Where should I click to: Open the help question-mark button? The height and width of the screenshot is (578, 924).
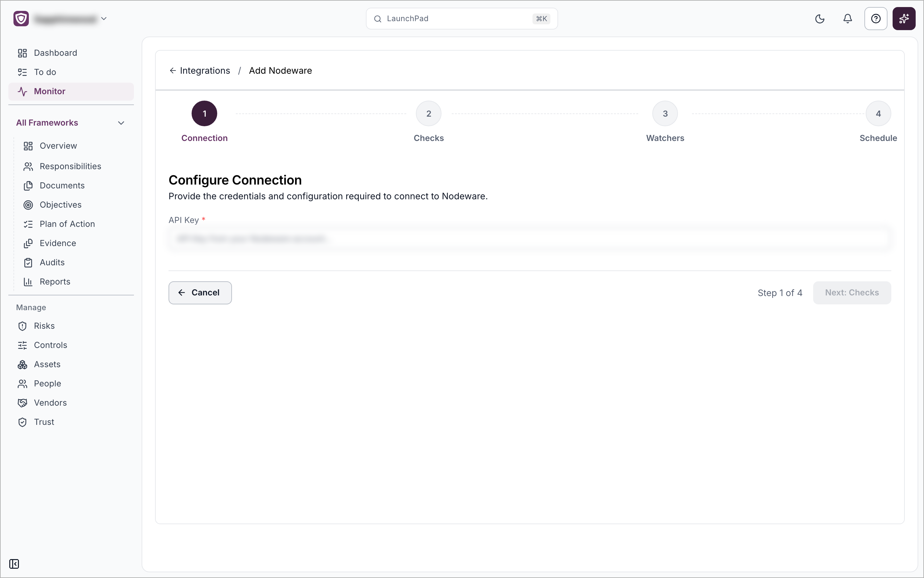(x=875, y=19)
